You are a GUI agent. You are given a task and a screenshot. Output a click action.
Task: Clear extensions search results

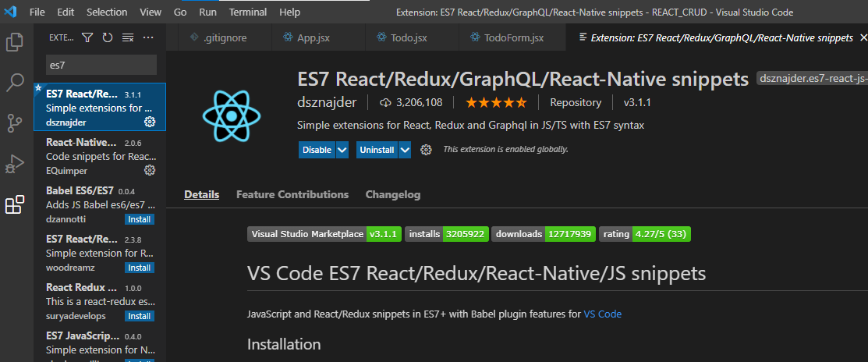(128, 37)
